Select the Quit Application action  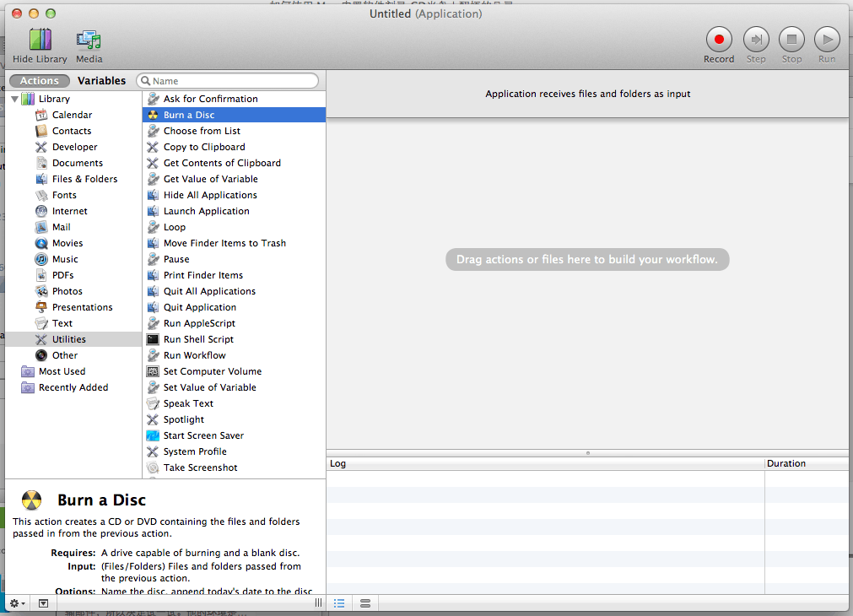tap(234, 307)
